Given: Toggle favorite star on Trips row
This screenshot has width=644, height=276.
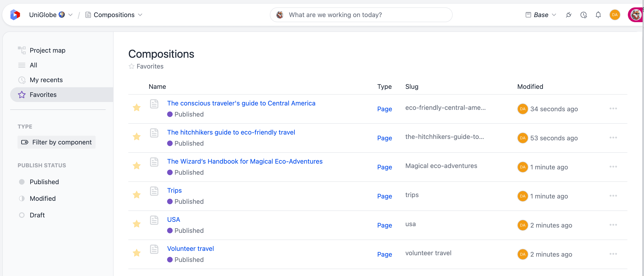Looking at the screenshot, I should click(x=136, y=195).
